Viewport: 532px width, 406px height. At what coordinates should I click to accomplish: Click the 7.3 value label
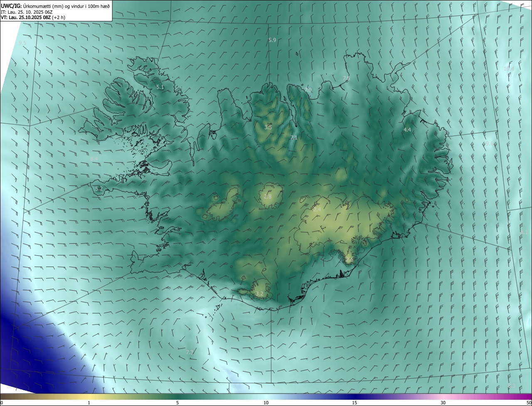pyautogui.click(x=190, y=352)
